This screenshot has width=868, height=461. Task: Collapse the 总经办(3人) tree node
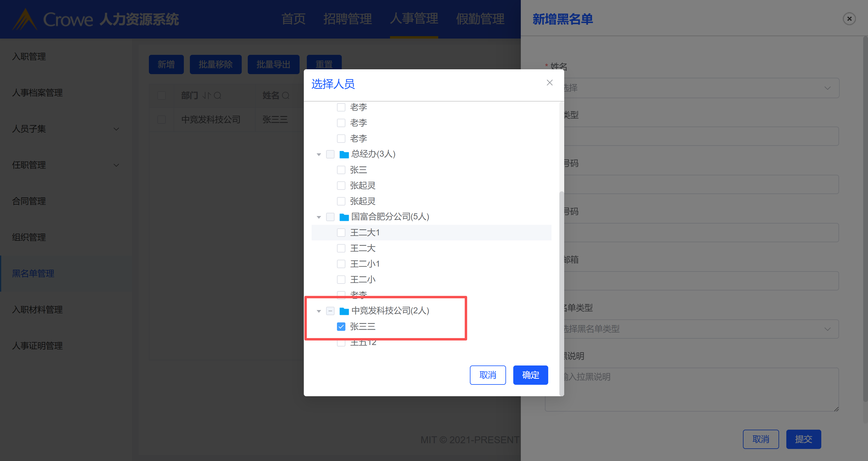(x=319, y=155)
